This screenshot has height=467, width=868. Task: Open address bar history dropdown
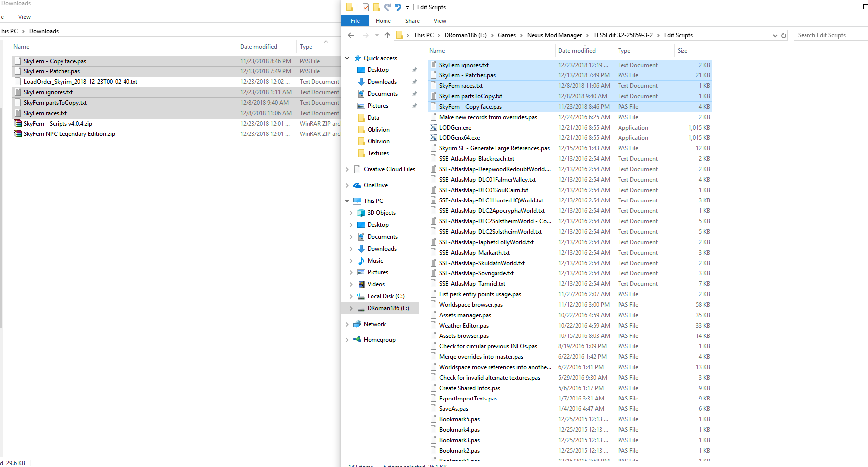point(775,35)
